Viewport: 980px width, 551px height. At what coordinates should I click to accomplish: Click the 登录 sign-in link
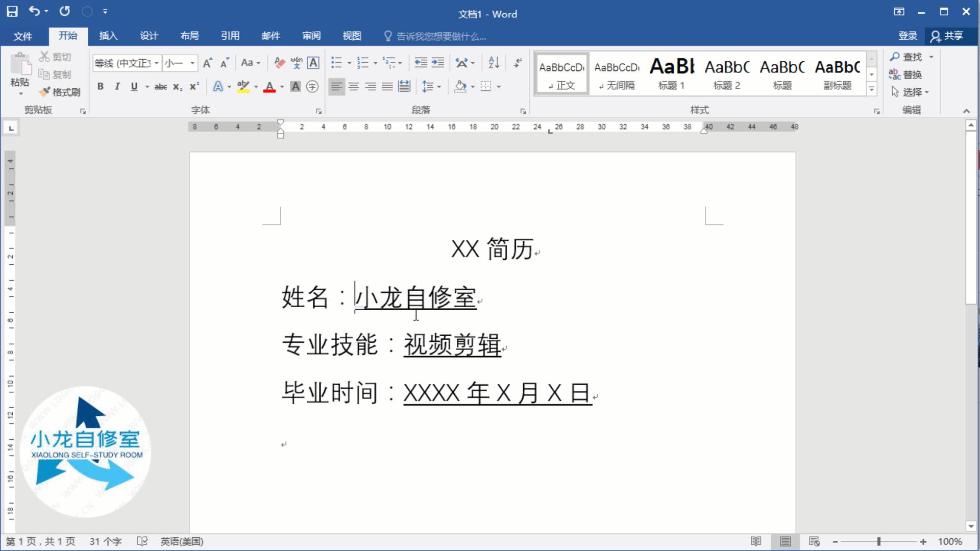(x=907, y=36)
